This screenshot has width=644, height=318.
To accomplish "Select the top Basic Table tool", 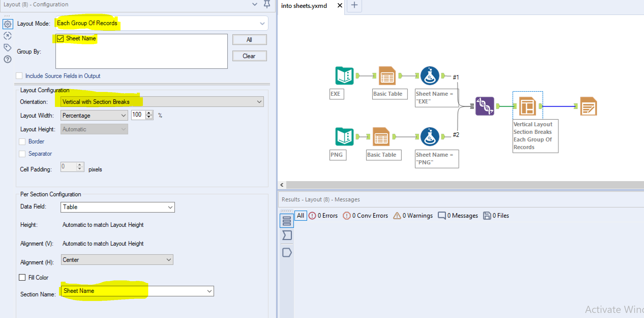I will point(387,76).
